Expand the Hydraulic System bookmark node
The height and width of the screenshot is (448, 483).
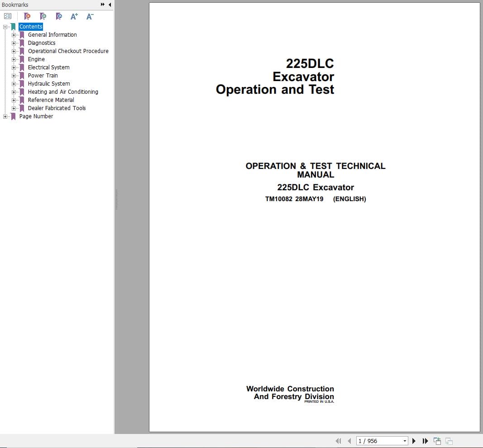tap(14, 84)
